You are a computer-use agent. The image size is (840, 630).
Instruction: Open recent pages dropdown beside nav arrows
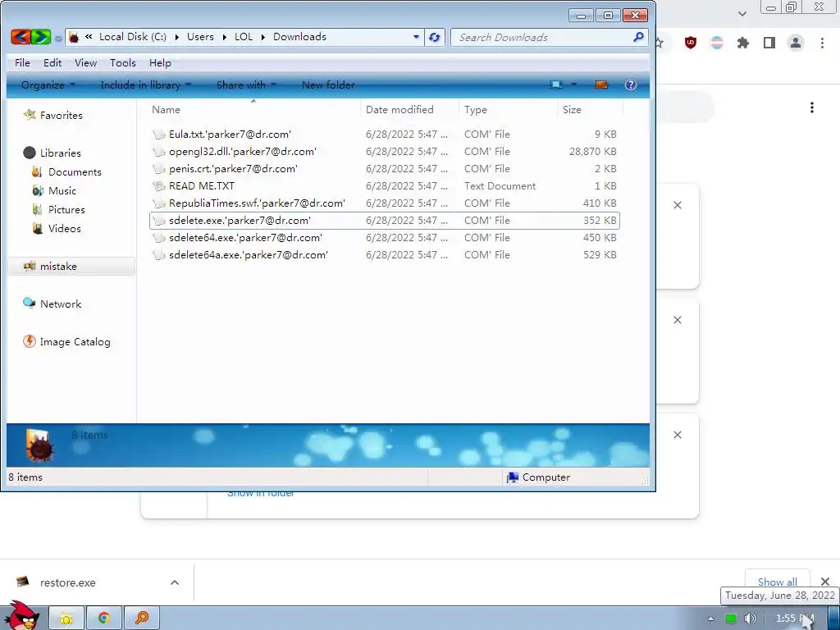[x=58, y=38]
